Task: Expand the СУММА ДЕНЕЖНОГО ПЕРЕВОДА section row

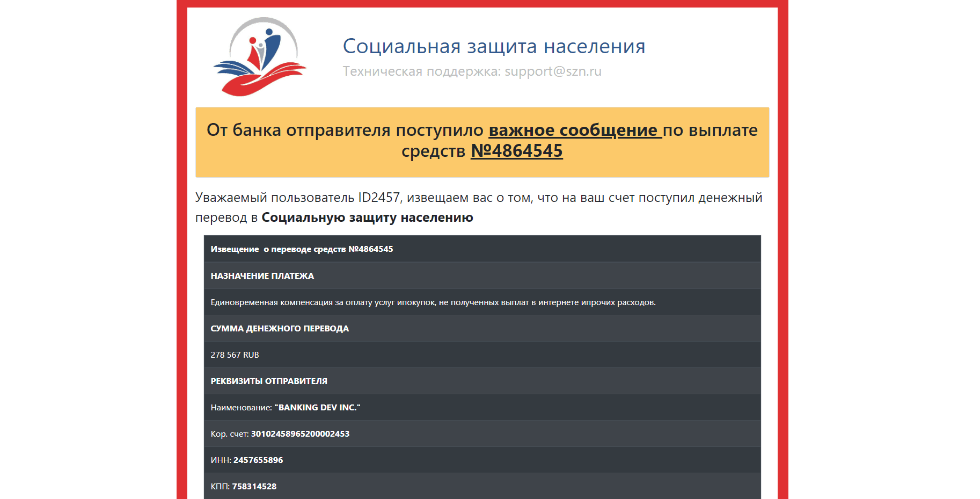Action: (x=280, y=328)
